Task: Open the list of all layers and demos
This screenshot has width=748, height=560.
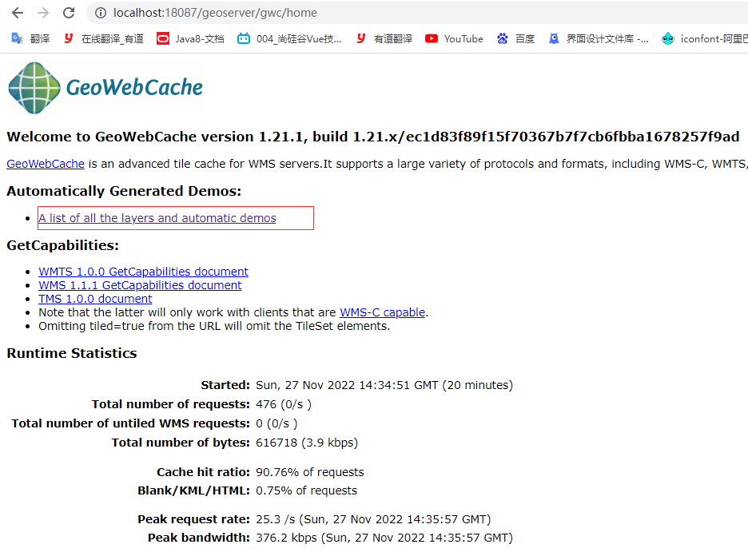Action: [157, 218]
